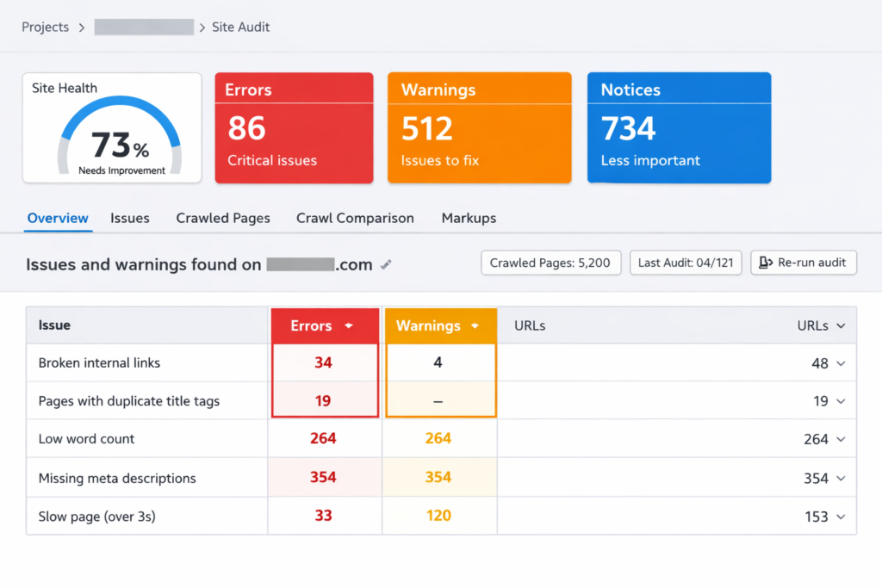Screen dimensions: 882x588
Task: Expand URLs for Low word count
Action: pos(842,439)
